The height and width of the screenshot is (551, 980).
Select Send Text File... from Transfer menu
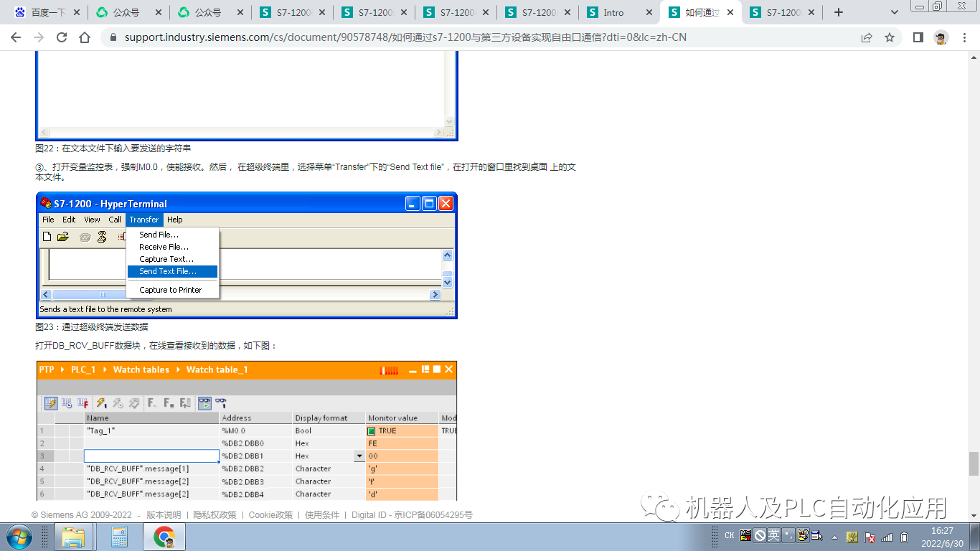[x=172, y=271]
